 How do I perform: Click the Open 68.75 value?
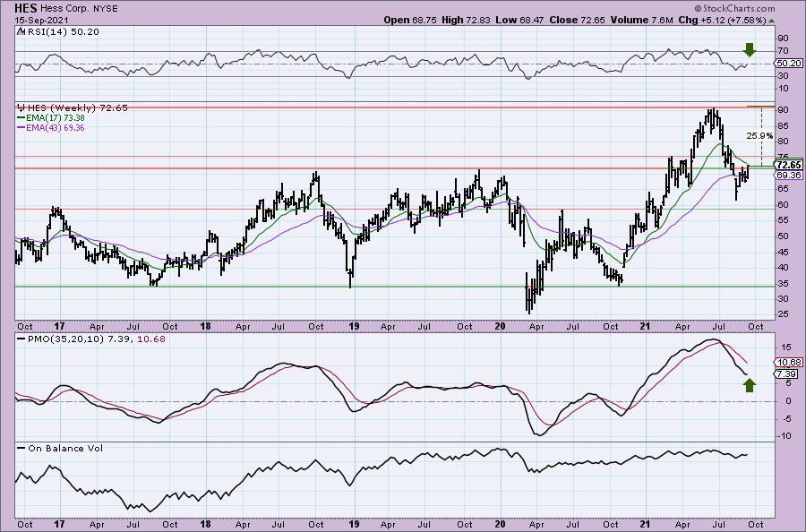tap(410, 20)
